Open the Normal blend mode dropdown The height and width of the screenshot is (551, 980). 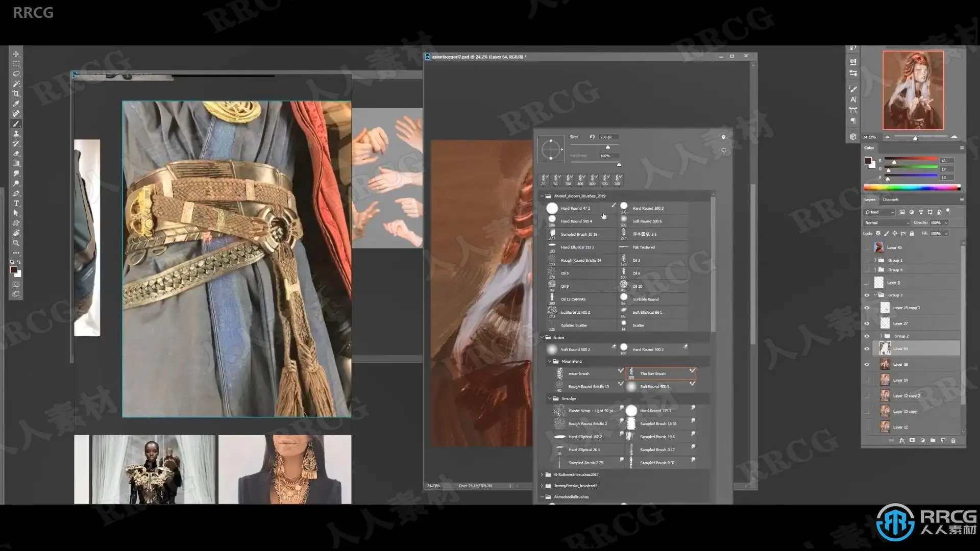click(x=887, y=223)
